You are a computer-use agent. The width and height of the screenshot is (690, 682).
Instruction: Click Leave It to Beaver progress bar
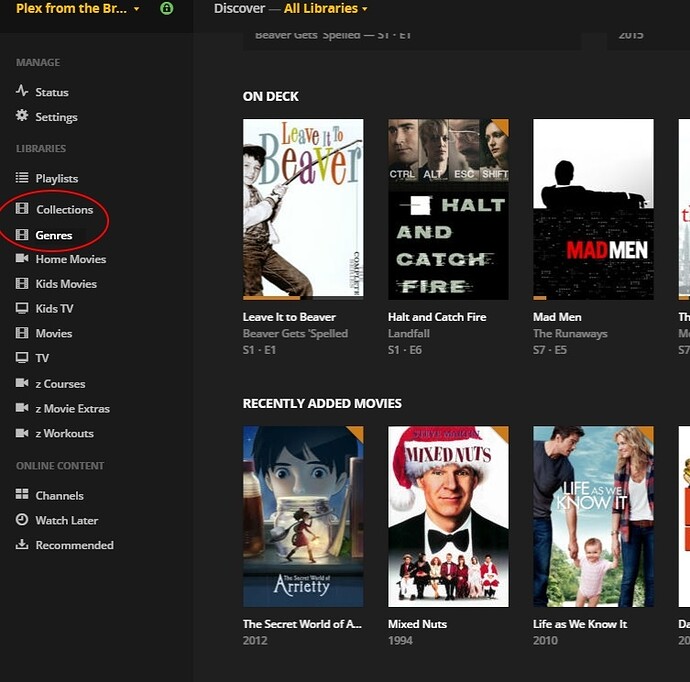point(303,298)
